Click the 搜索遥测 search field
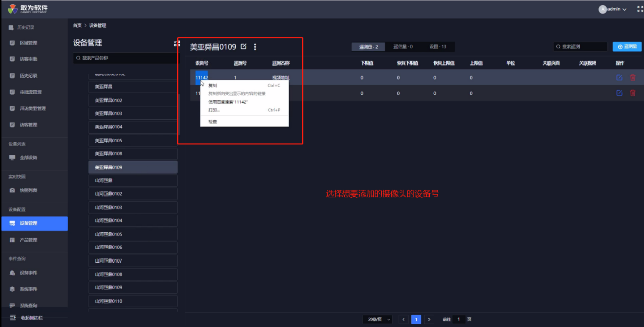This screenshot has width=644, height=327. tap(580, 47)
